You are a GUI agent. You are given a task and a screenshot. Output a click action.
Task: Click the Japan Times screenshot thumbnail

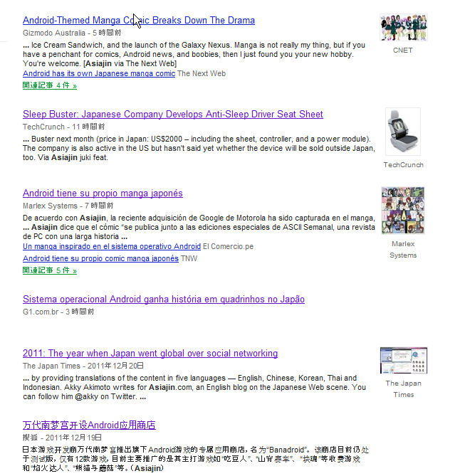[404, 360]
